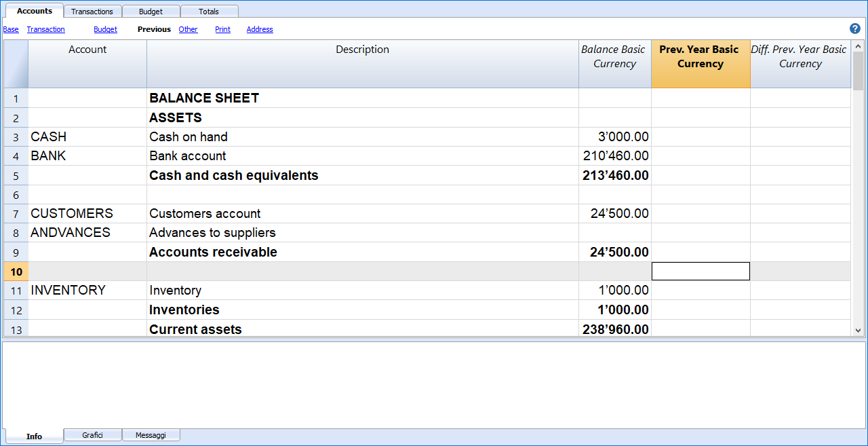Open the Grafici bottom tab

[92, 435]
